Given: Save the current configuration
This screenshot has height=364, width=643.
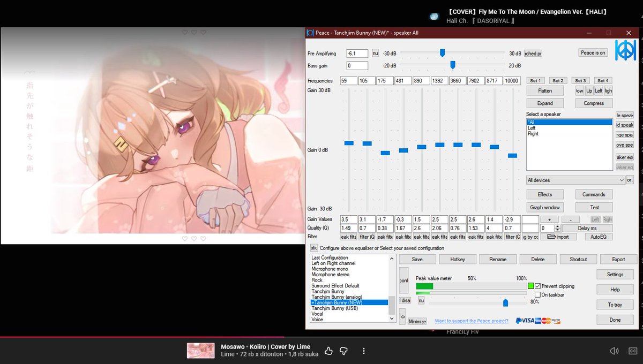Looking at the screenshot, I should coord(417,259).
